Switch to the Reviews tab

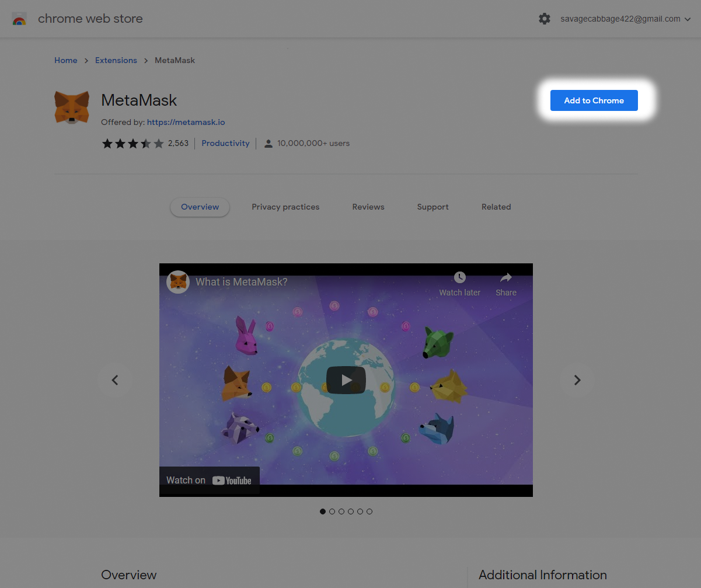coord(368,207)
